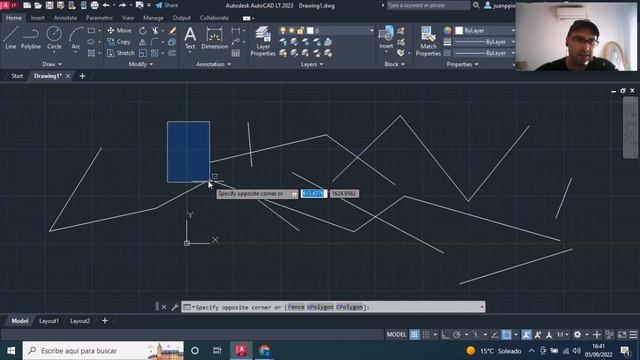
Task: Toggle ortho mode in status bar
Action: [446, 335]
